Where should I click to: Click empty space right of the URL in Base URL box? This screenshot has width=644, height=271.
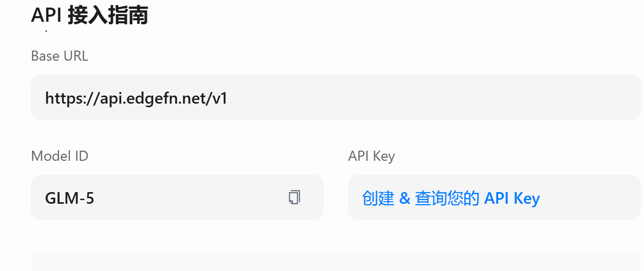pos(429,97)
